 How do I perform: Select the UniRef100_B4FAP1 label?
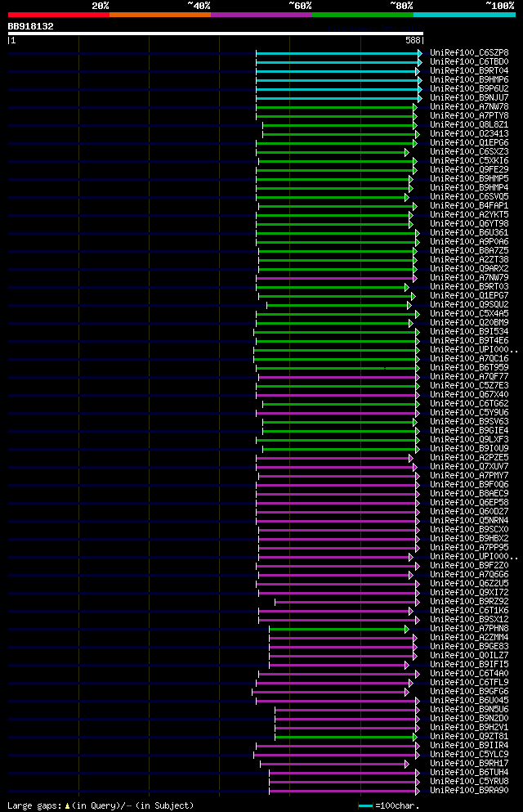point(469,205)
